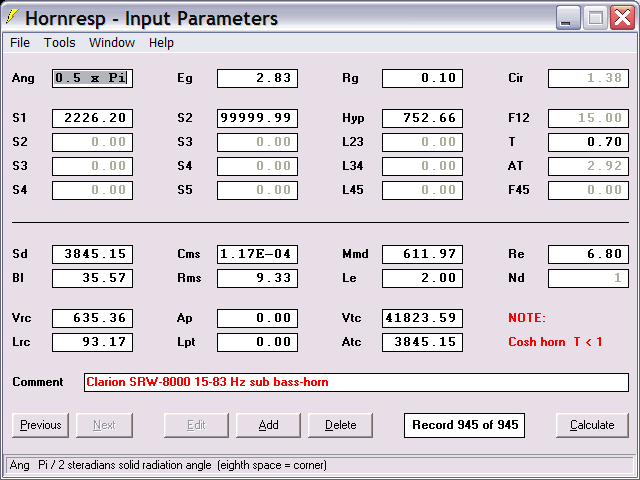Image resolution: width=640 pixels, height=480 pixels.
Task: Click the Lrc field with 93.17
Action: coord(92,342)
